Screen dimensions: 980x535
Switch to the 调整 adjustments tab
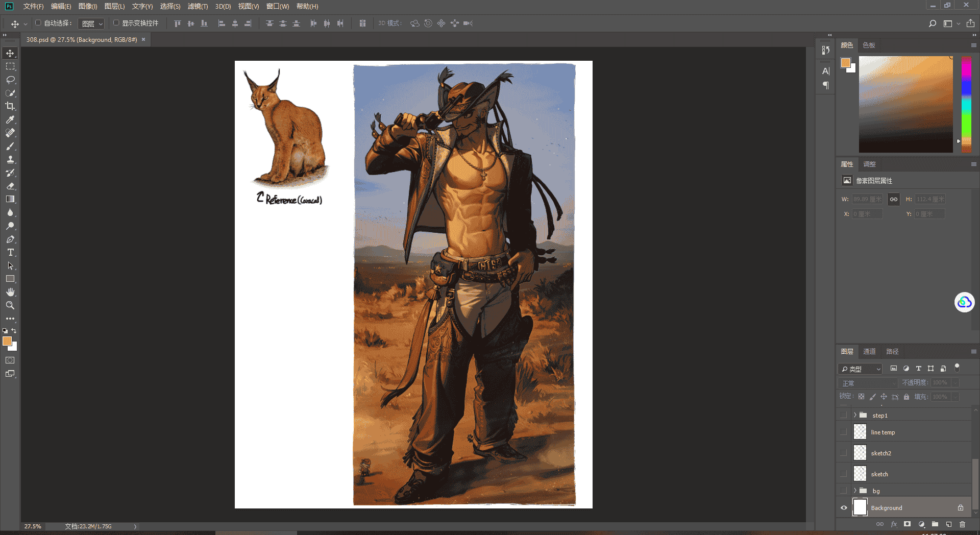[x=869, y=164]
